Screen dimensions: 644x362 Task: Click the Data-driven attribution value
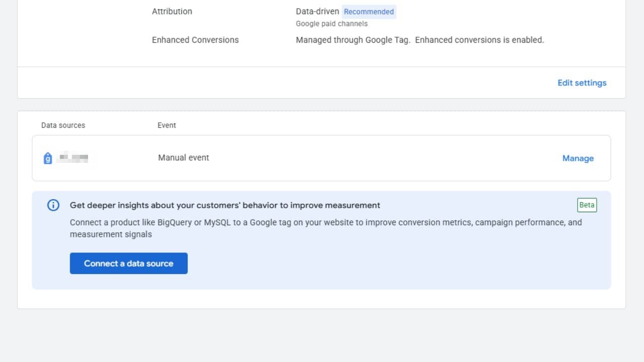[x=317, y=11]
